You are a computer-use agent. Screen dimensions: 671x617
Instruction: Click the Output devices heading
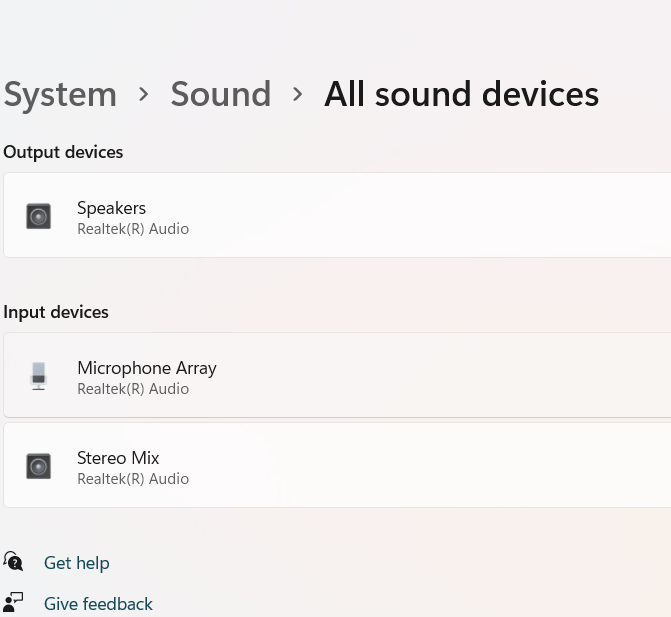click(x=63, y=152)
